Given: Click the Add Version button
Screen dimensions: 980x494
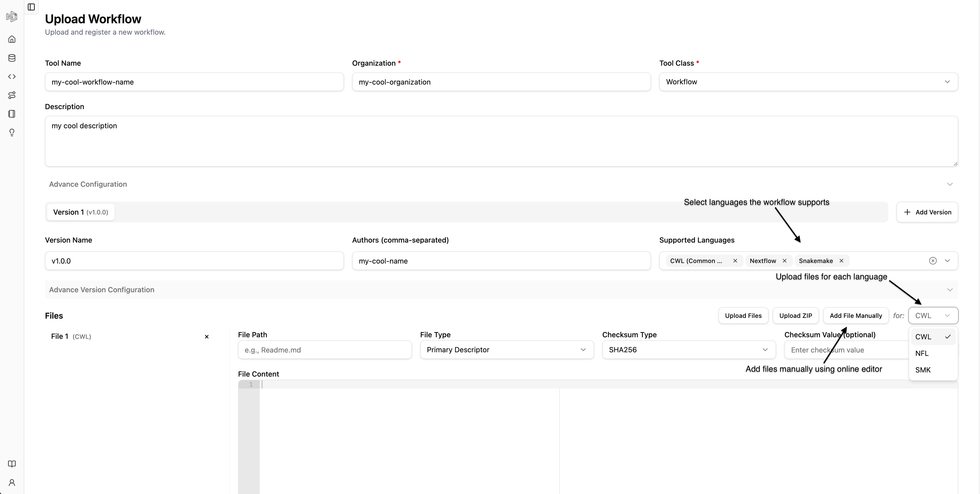Looking at the screenshot, I should click(927, 212).
